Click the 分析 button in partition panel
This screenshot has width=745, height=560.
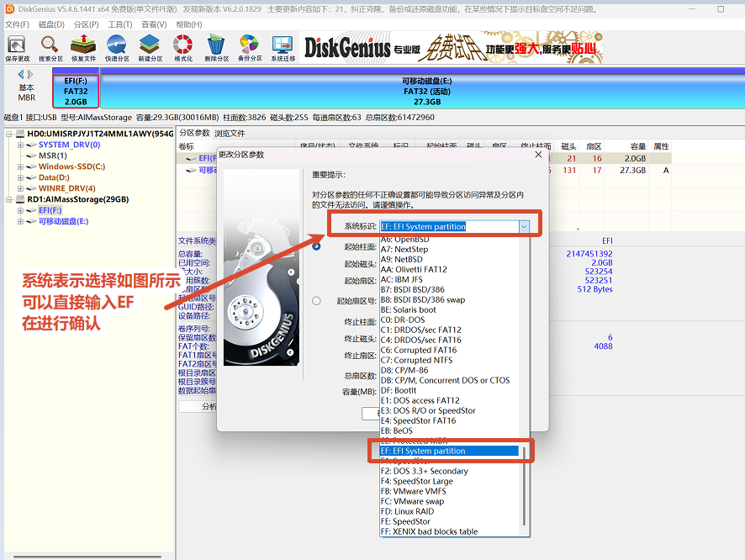198,407
